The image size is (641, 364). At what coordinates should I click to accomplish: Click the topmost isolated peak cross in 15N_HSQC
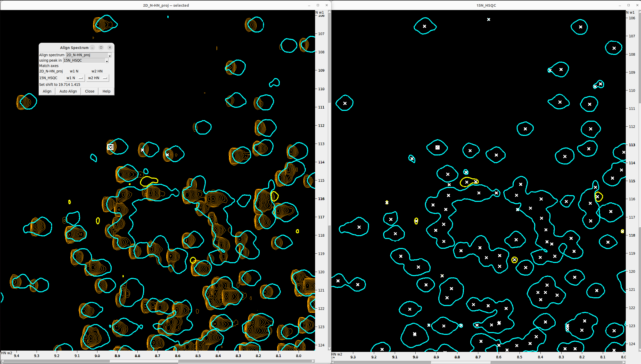tap(489, 19)
